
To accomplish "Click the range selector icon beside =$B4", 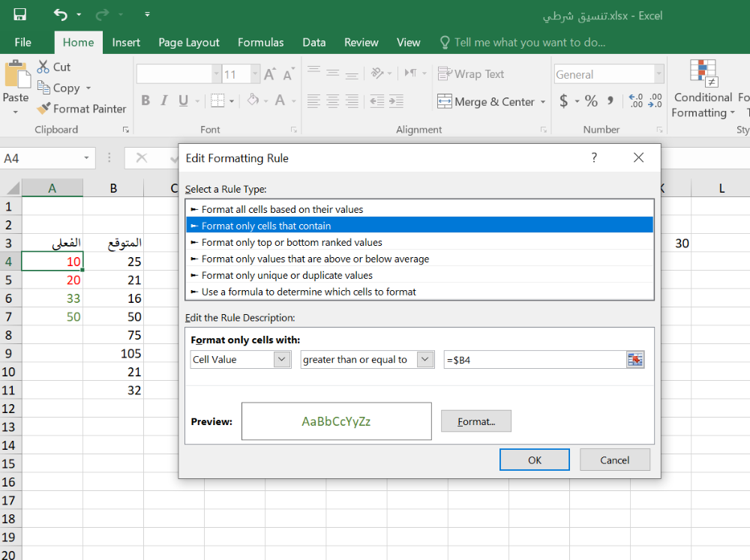I will pyautogui.click(x=635, y=360).
